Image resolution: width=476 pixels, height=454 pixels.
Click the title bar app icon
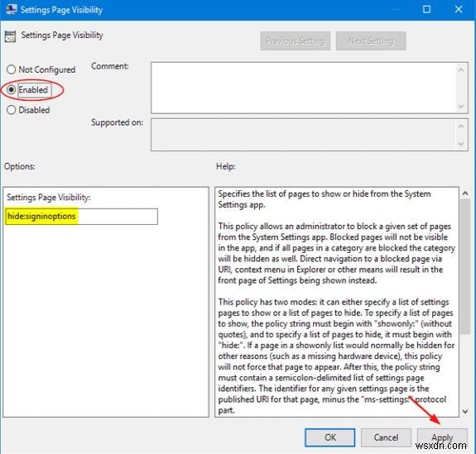tap(12, 9)
